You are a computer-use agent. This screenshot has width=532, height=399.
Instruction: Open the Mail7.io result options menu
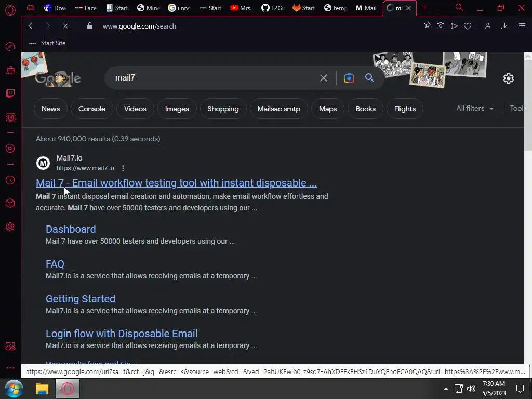coord(123,168)
